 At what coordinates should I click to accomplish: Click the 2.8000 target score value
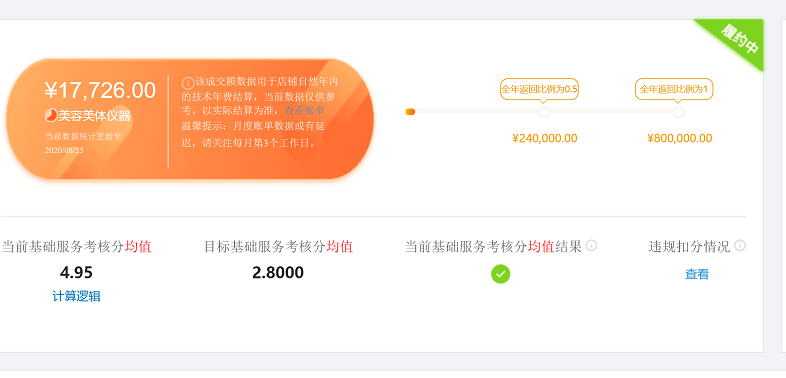(x=278, y=273)
